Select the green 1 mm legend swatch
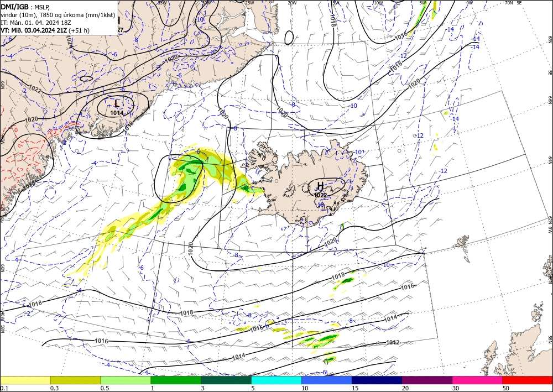553x392 pixels. (176, 380)
